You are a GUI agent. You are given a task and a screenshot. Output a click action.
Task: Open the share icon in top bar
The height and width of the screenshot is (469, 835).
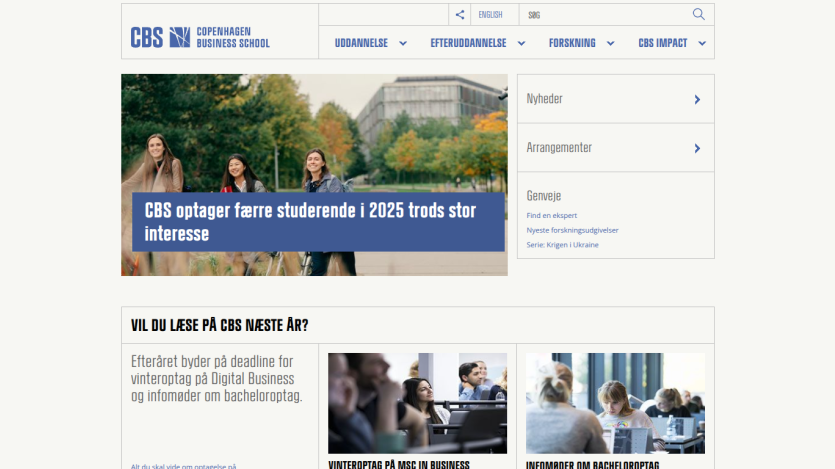pyautogui.click(x=460, y=14)
